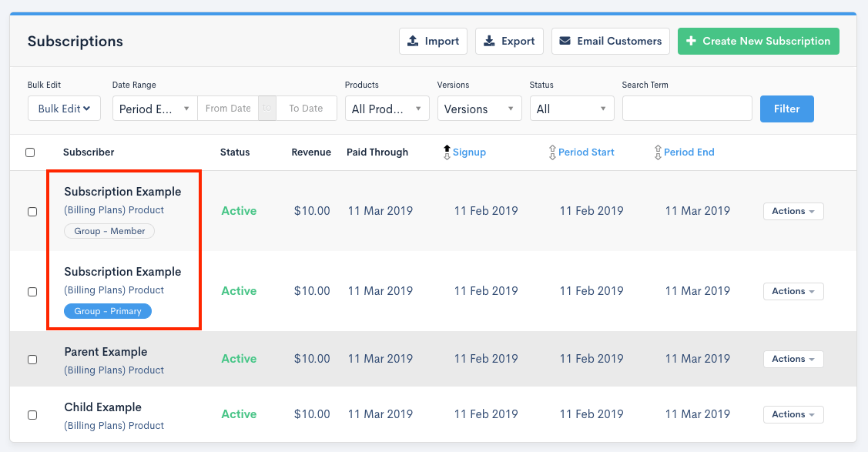The width and height of the screenshot is (868, 452).
Task: Check the Group - Member subscription row checkbox
Action: (32, 212)
